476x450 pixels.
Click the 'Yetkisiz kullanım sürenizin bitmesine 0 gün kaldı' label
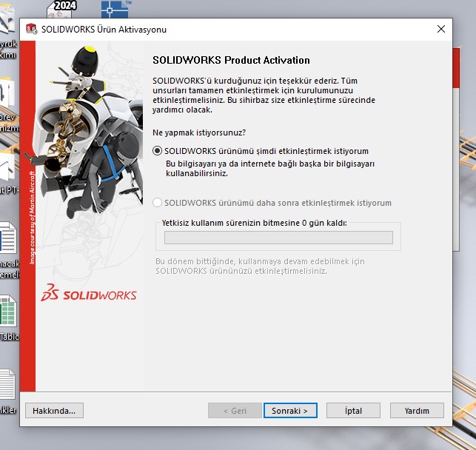(255, 223)
